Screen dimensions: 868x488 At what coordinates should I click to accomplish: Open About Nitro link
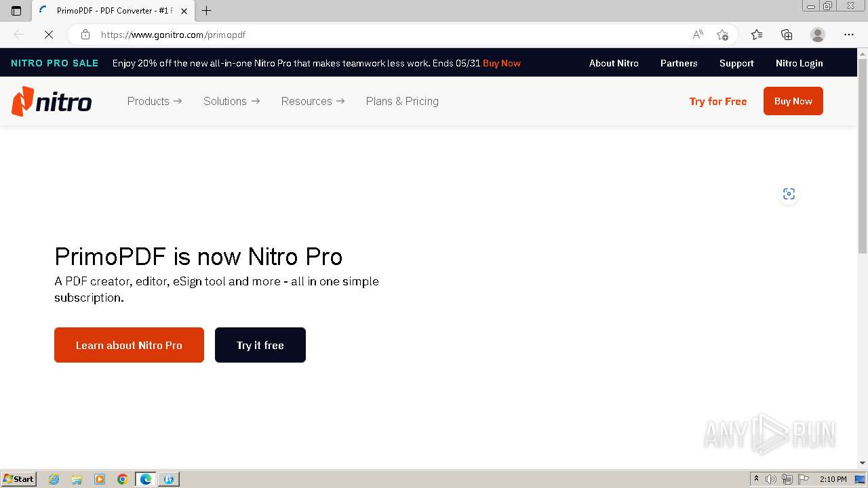coord(614,63)
